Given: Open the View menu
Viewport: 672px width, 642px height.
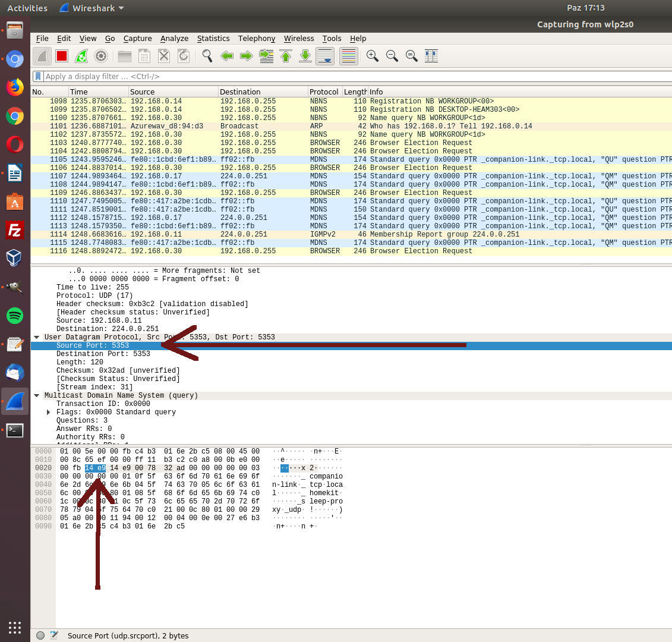Looking at the screenshot, I should pyautogui.click(x=88, y=39).
